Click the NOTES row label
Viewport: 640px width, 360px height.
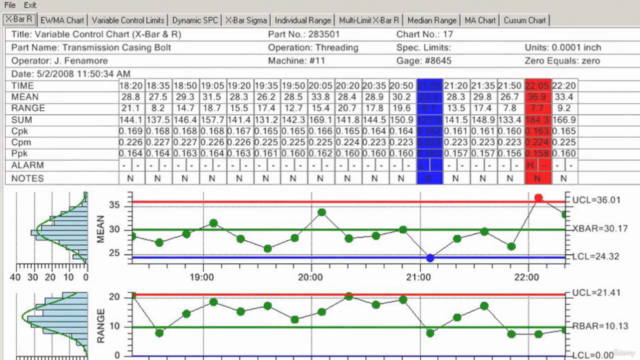pyautogui.click(x=27, y=178)
